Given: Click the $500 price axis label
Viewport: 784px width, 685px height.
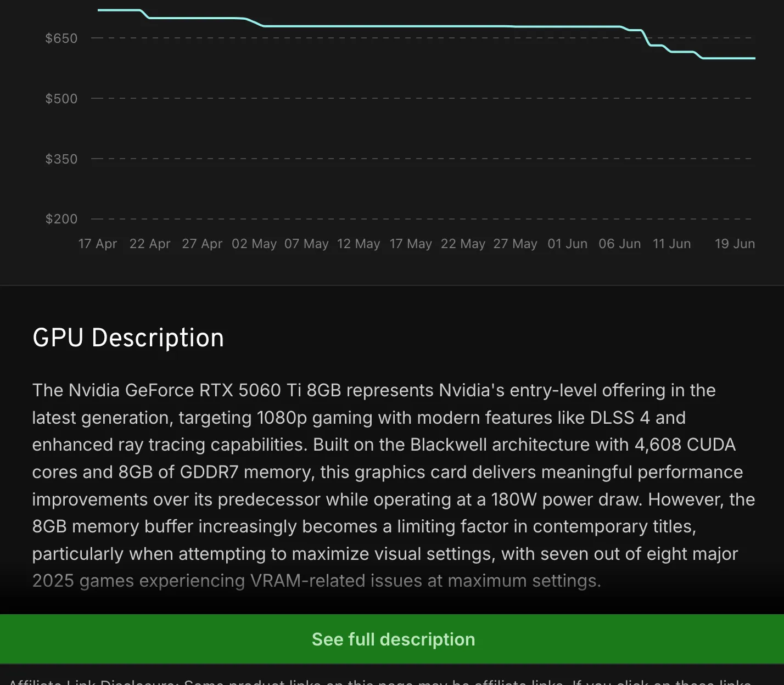Looking at the screenshot, I should (61, 99).
